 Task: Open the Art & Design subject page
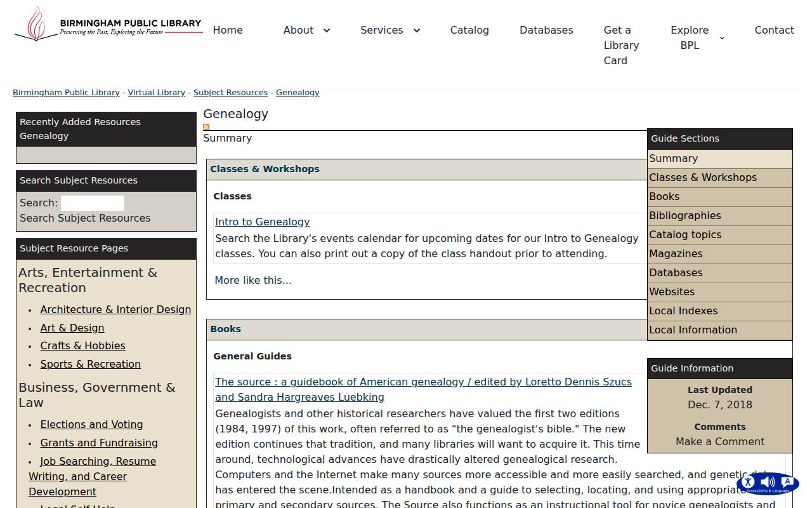[x=72, y=328]
